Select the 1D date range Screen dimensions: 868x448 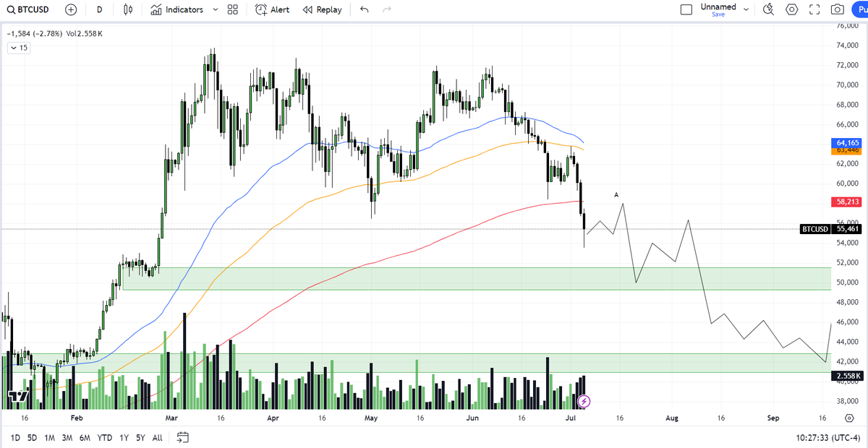(x=14, y=437)
